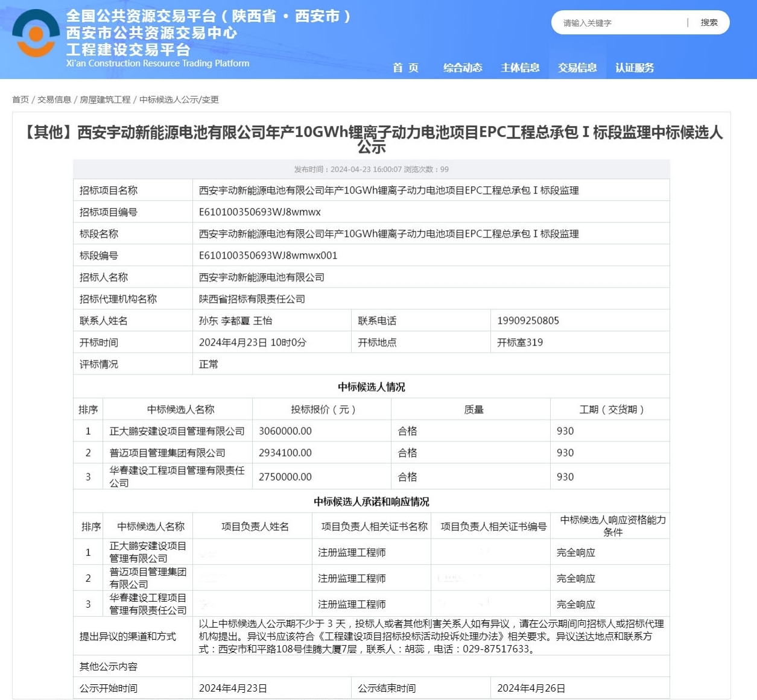Select second candidate 普迈项目管理集团有限公司

pyautogui.click(x=167, y=453)
